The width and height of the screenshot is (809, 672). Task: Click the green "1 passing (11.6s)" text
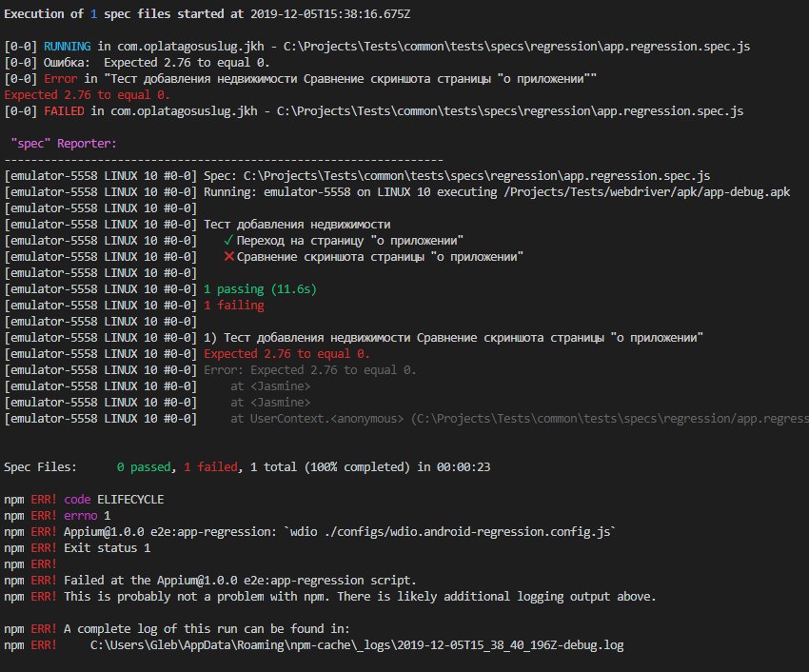(260, 289)
